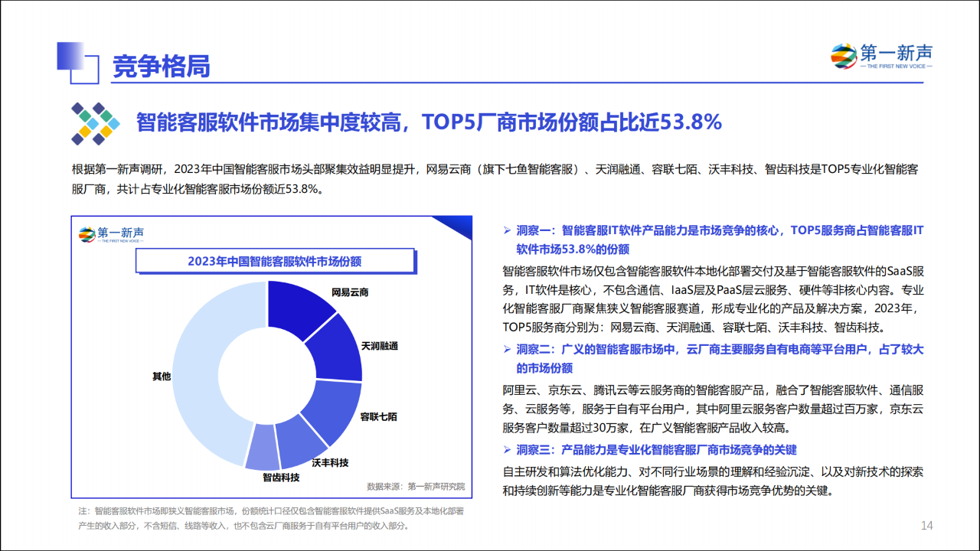Click the page number 14

pyautogui.click(x=926, y=525)
